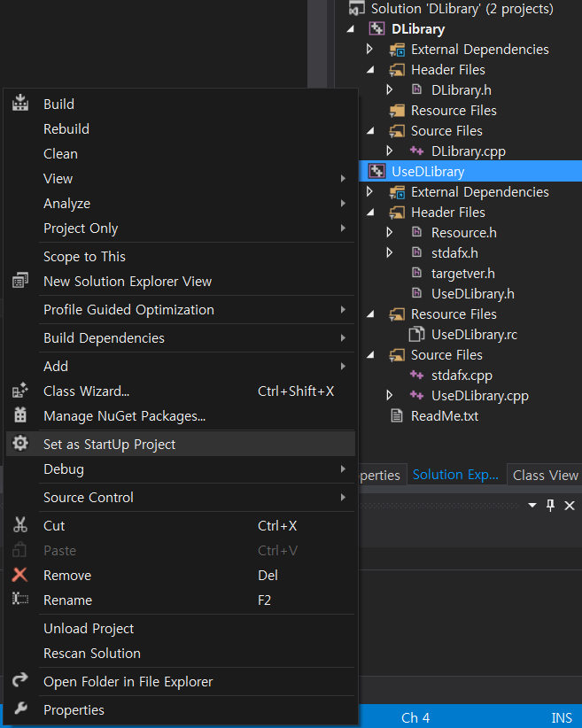Click the pin icon of the docked panel

(550, 506)
